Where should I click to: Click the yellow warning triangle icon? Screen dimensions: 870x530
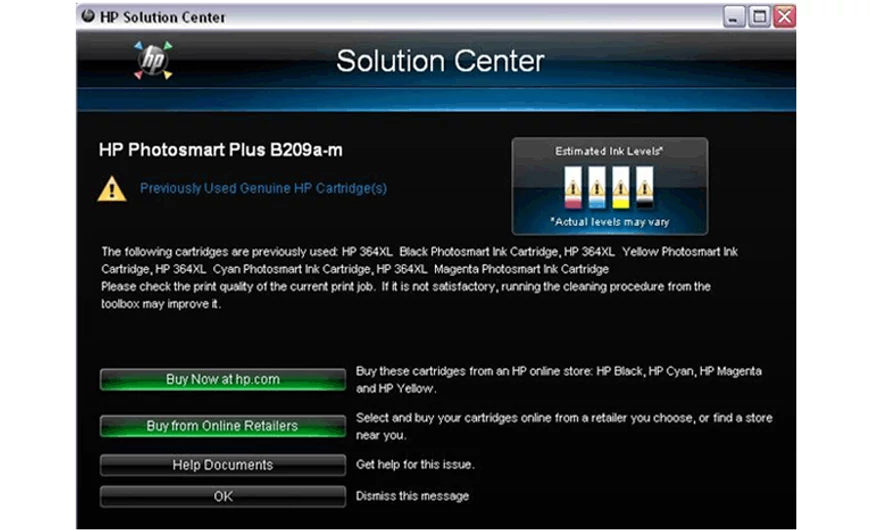click(112, 189)
